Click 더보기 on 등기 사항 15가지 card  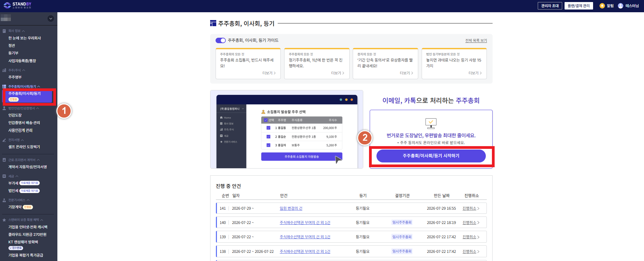pyautogui.click(x=475, y=73)
